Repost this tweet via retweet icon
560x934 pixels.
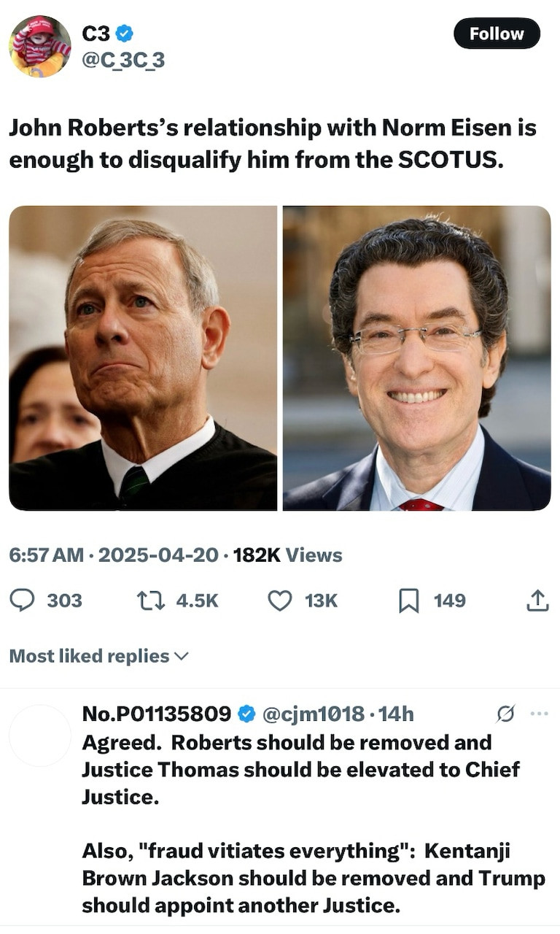pyautogui.click(x=149, y=601)
